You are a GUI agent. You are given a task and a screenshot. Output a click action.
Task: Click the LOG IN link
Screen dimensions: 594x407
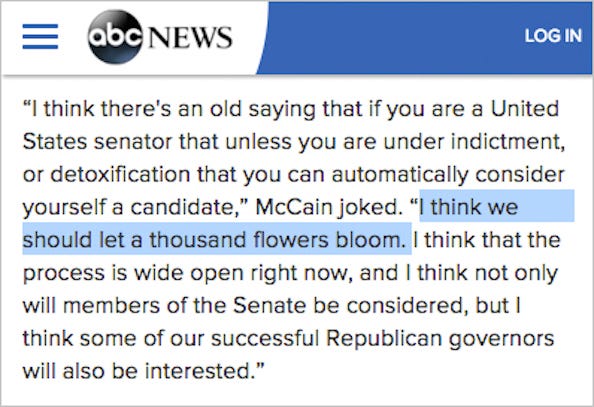553,36
